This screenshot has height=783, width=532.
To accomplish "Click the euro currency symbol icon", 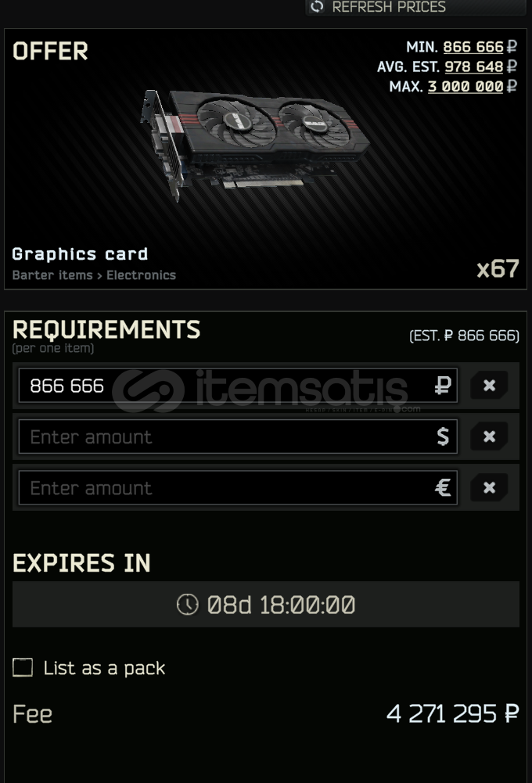I will tap(443, 487).
